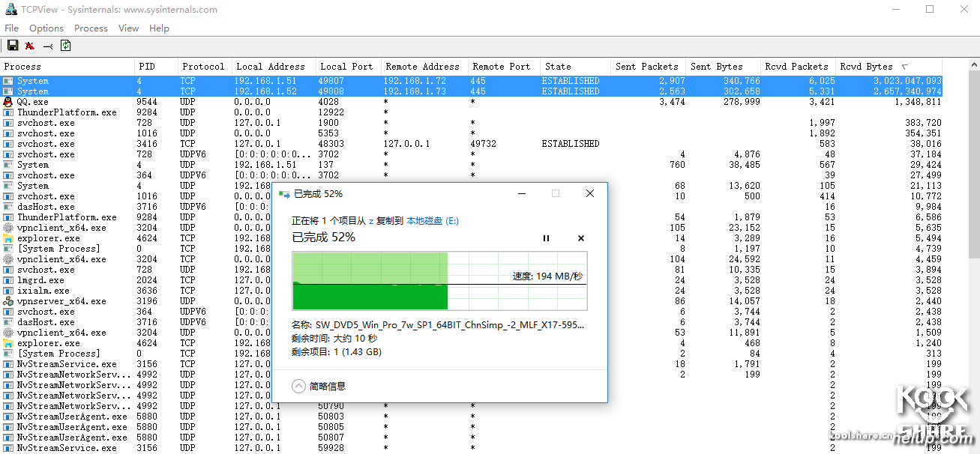Click the green Refresh toolbar icon
This screenshot has height=454, width=980.
pos(66,46)
